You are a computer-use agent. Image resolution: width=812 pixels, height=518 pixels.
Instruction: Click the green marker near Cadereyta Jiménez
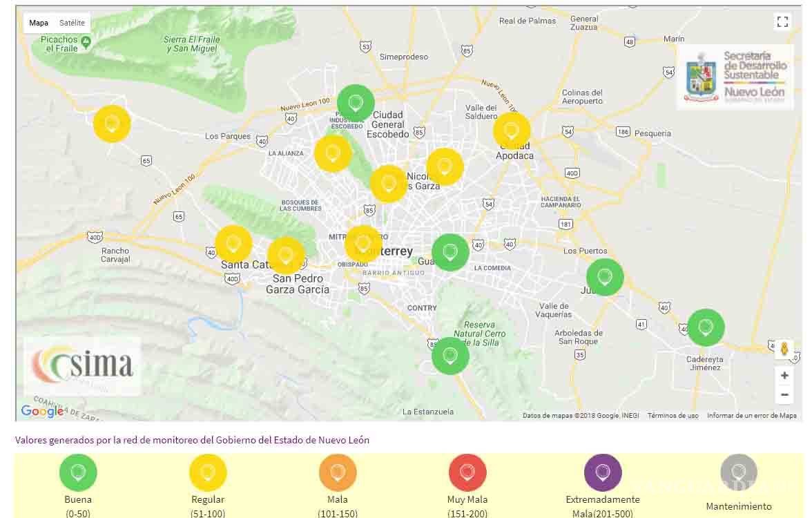[x=706, y=327]
